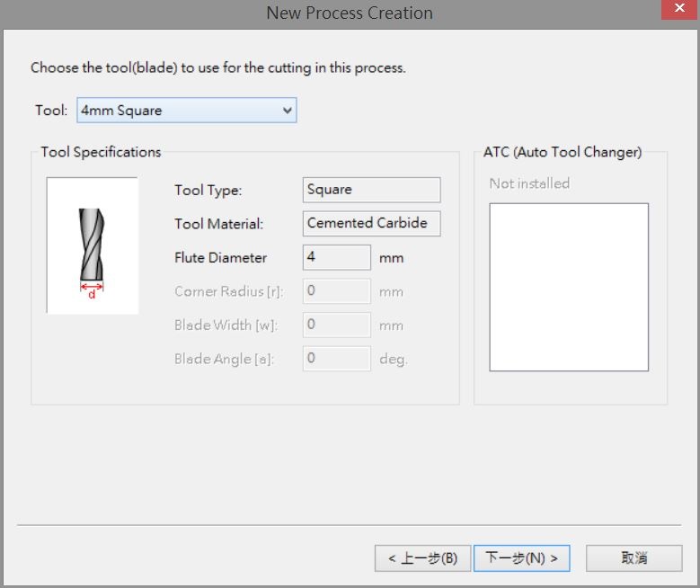Click the Flute Diameter input field
This screenshot has height=588, width=700.
coord(337,257)
